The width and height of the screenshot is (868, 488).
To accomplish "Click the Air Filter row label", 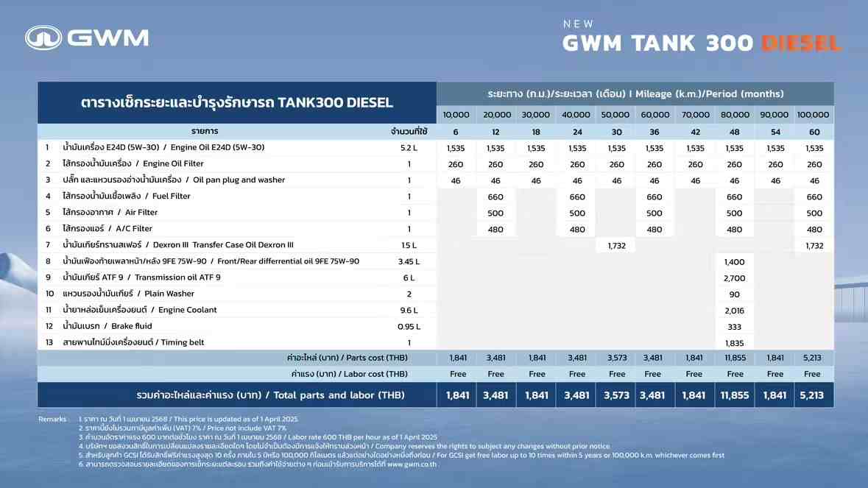I will coord(110,212).
